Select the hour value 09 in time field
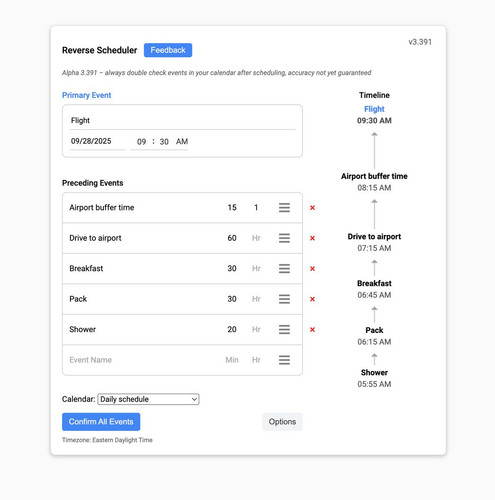Image resolution: width=495 pixels, height=500 pixels. (x=141, y=142)
